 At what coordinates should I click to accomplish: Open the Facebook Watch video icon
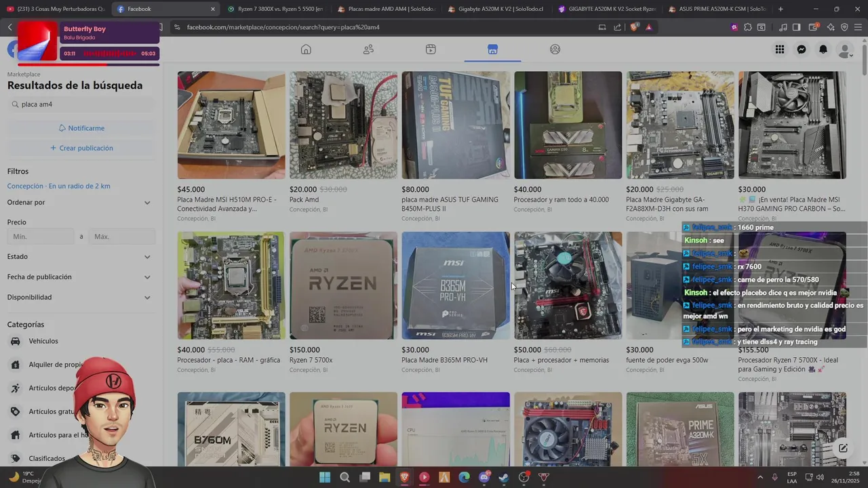click(431, 49)
